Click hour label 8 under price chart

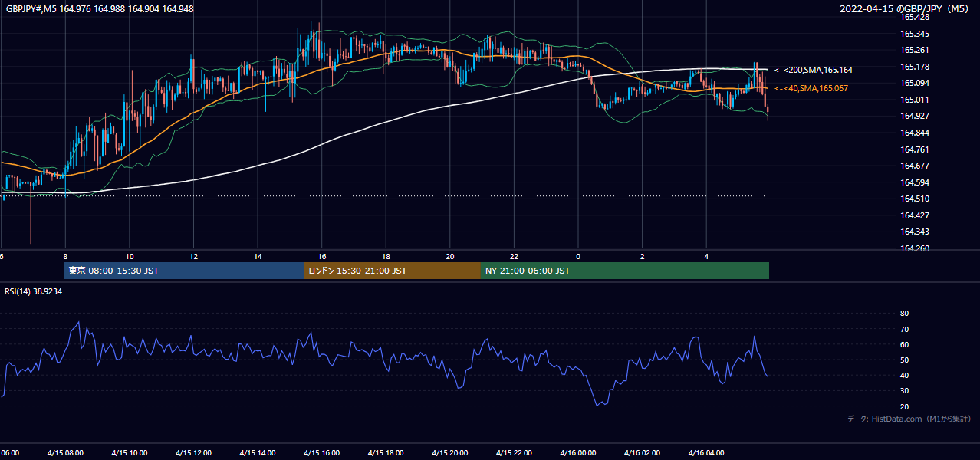[x=66, y=256]
